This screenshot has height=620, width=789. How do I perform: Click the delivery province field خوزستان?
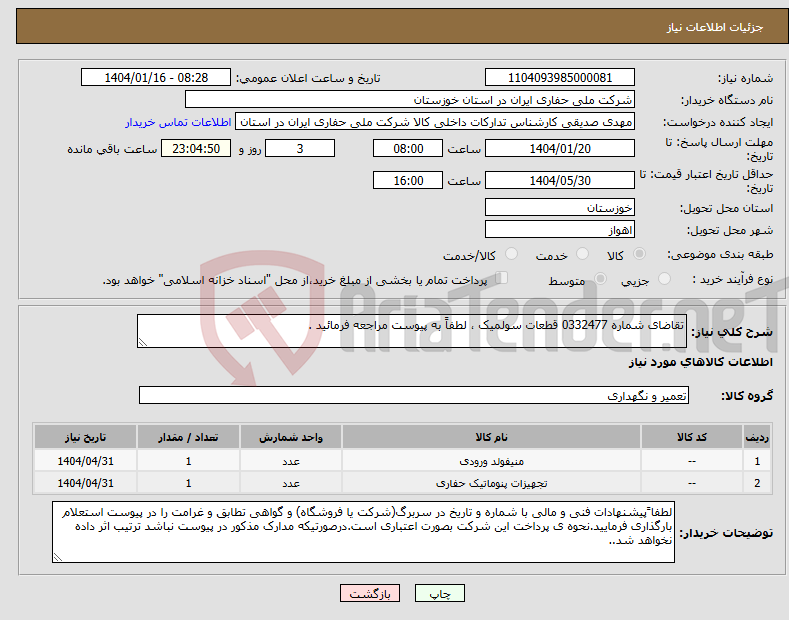pos(560,207)
